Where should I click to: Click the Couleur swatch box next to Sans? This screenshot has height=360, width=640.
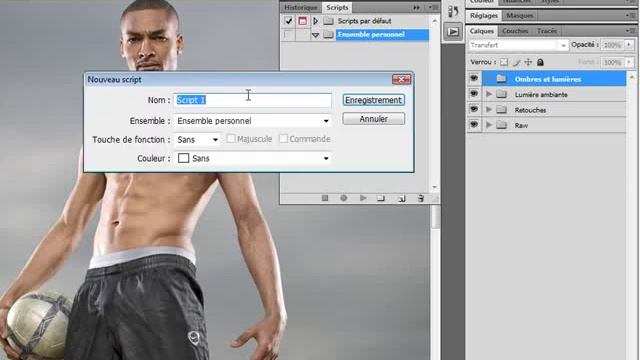click(184, 158)
